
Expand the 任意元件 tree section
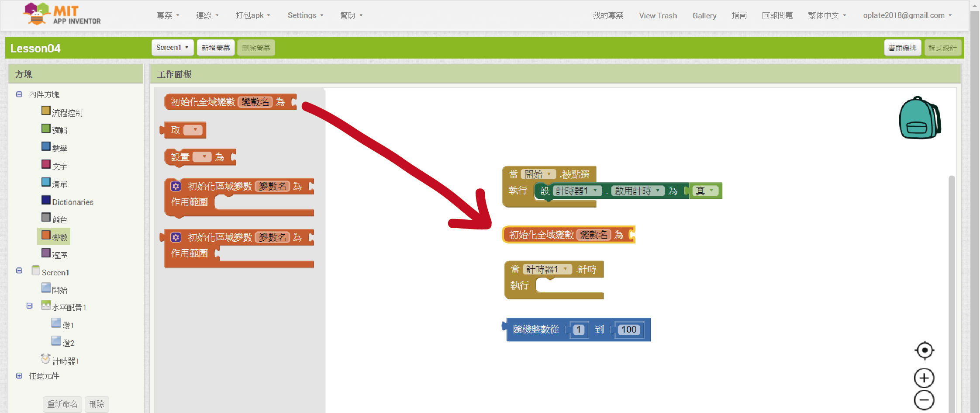point(19,376)
